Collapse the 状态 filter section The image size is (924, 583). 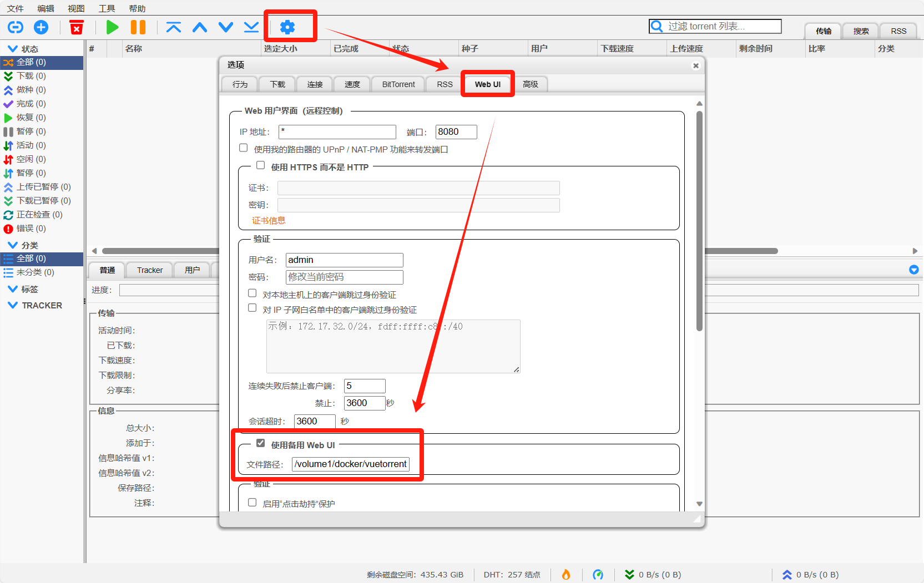(12, 49)
